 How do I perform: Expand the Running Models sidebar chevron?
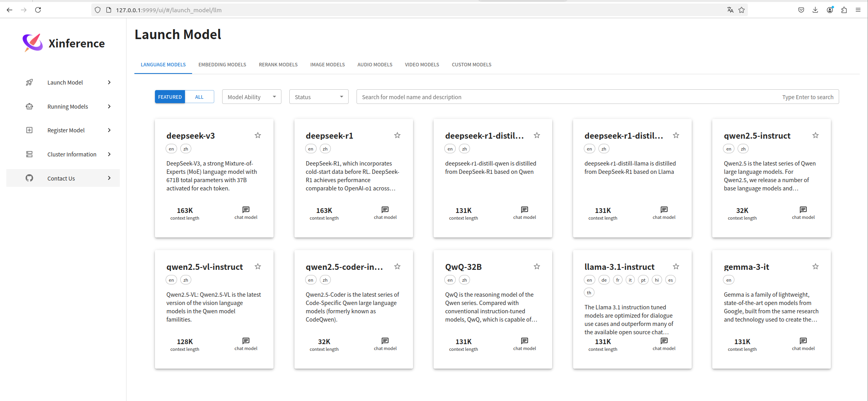(109, 106)
